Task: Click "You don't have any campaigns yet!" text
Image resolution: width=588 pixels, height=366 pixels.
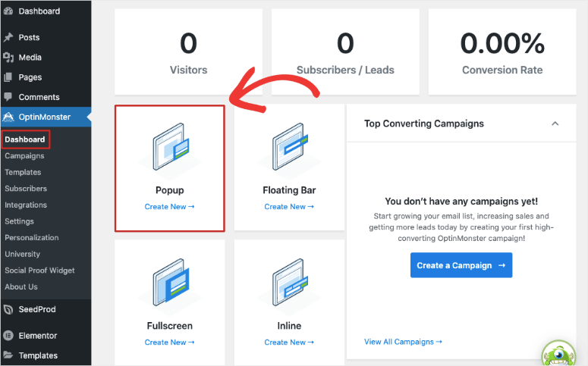Action: pyautogui.click(x=461, y=202)
